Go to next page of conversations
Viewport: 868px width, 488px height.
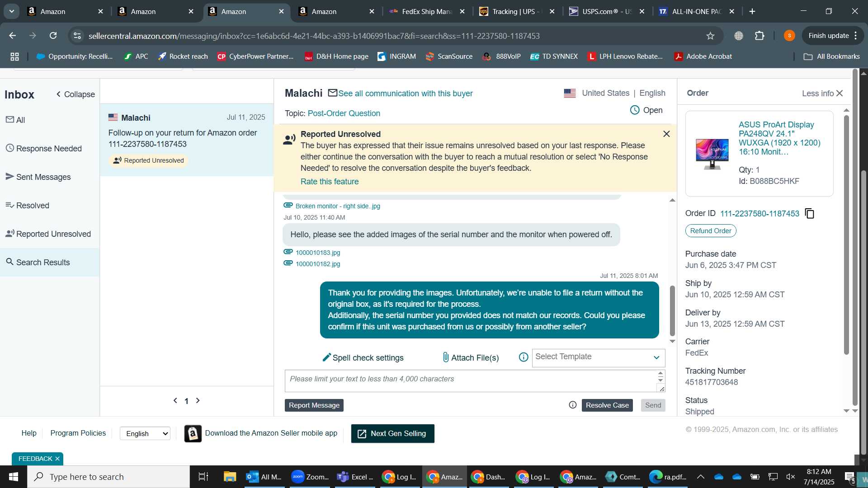(x=198, y=401)
